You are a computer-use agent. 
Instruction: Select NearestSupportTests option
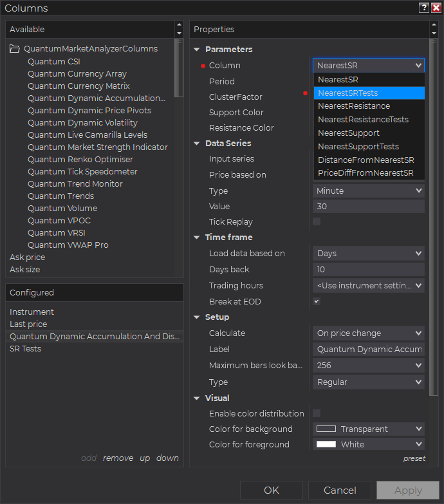tap(369, 147)
